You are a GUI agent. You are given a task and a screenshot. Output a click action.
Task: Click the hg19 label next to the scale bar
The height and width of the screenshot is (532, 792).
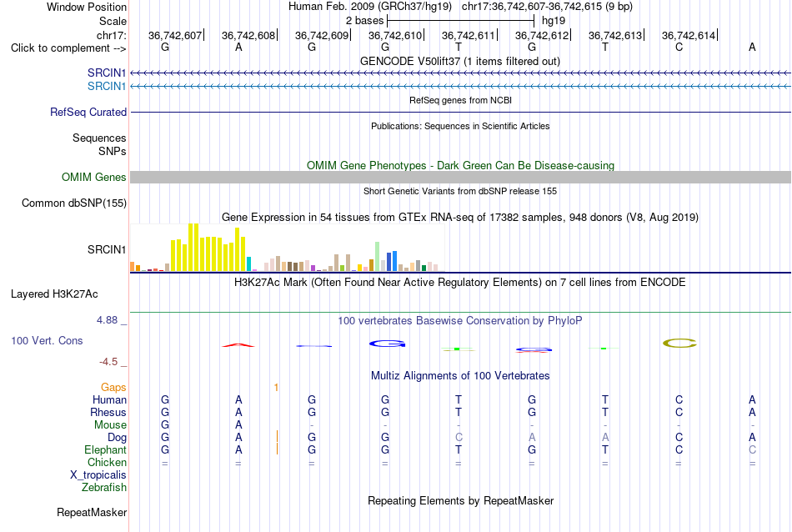554,21
